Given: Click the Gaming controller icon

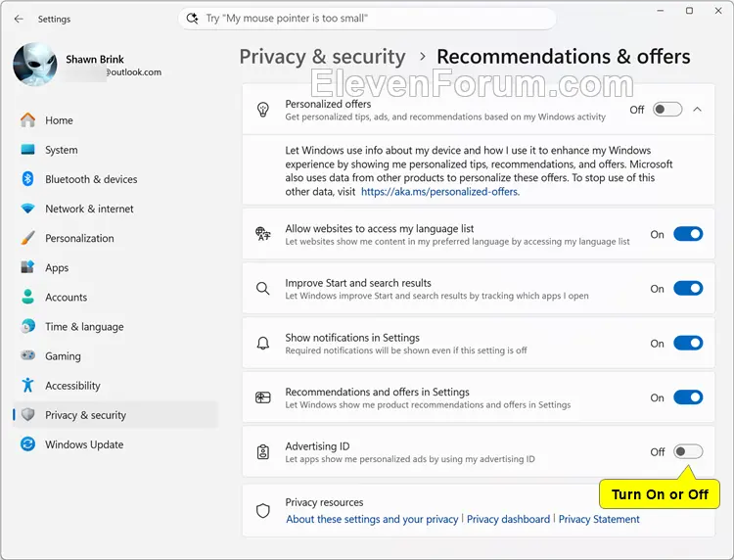Looking at the screenshot, I should (x=28, y=355).
